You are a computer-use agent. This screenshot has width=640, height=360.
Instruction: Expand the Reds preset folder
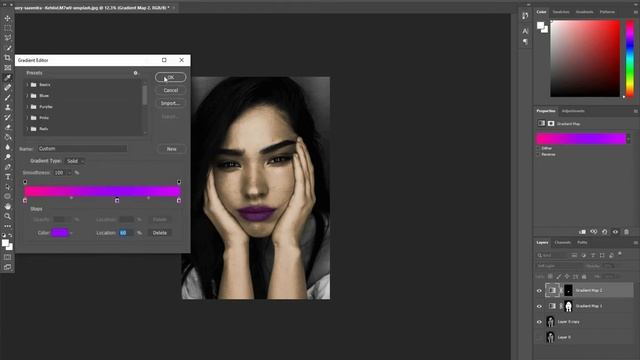click(x=27, y=129)
